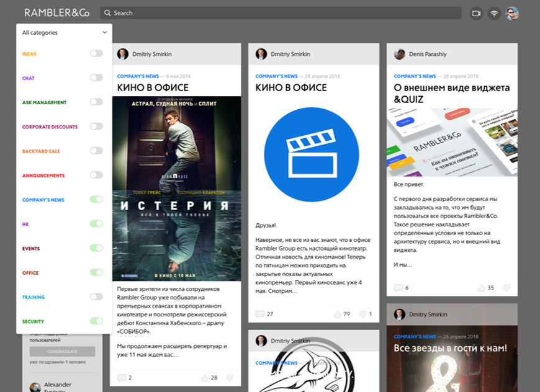Image resolution: width=540 pixels, height=392 pixels.
Task: Click the comment icon with 27 comments
Action: (x=259, y=314)
